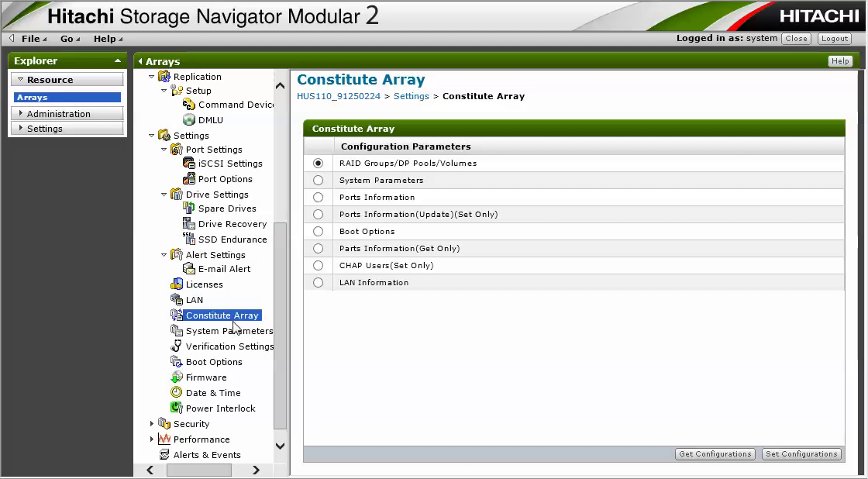Click the Port Options icon

pyautogui.click(x=189, y=179)
